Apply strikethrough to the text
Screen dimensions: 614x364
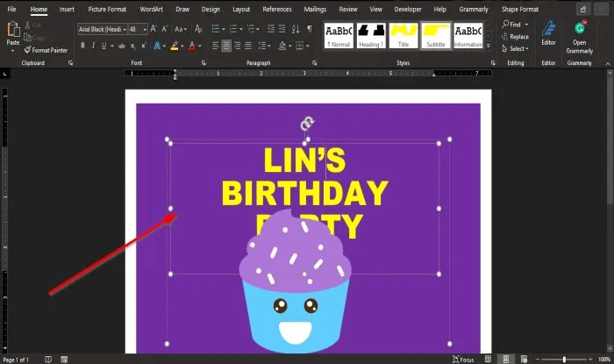coord(122,46)
